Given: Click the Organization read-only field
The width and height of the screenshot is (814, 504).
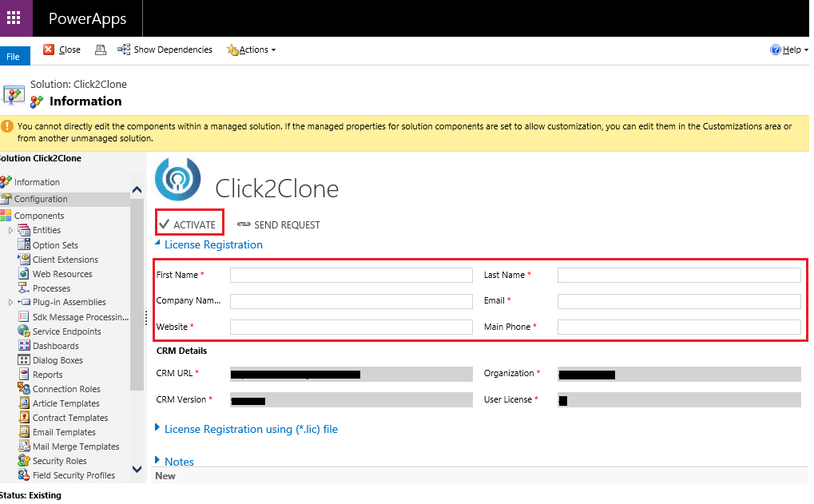Looking at the screenshot, I should pyautogui.click(x=679, y=375).
